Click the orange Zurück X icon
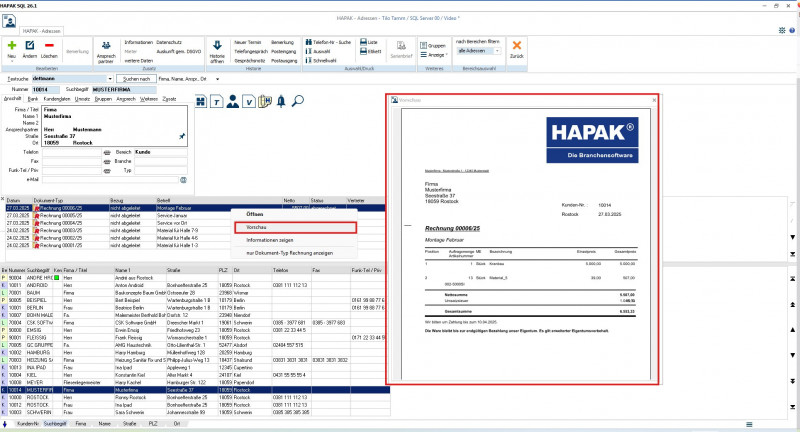This screenshot has width=800, height=432. 516,45
